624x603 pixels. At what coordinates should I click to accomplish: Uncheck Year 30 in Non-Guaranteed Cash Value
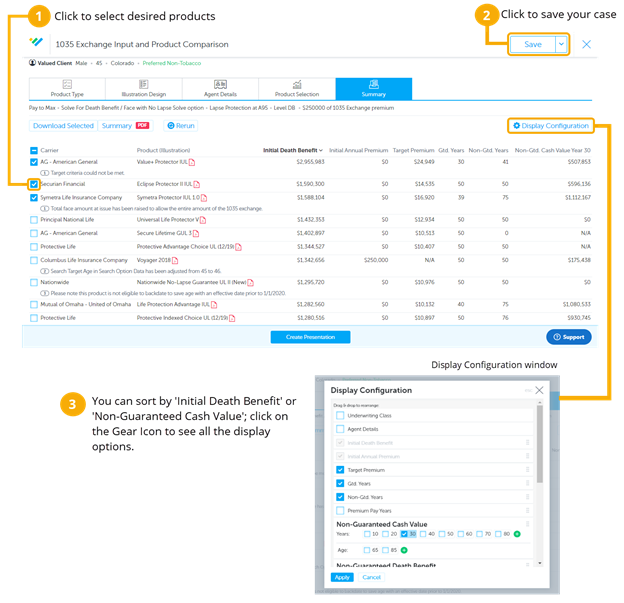404,534
